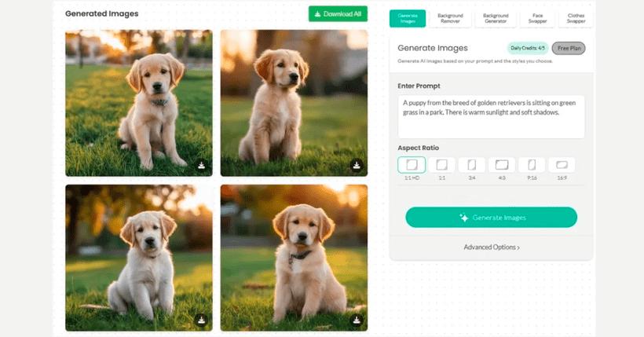Viewport: 644px width, 337px height.
Task: Select the 1:1 HD aspect ratio
Action: [412, 165]
